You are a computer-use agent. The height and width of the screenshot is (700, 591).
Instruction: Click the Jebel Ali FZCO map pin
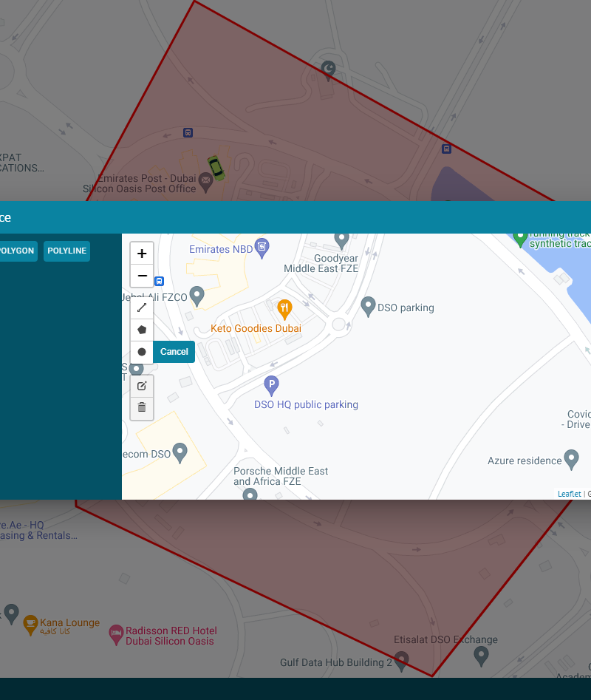(197, 296)
